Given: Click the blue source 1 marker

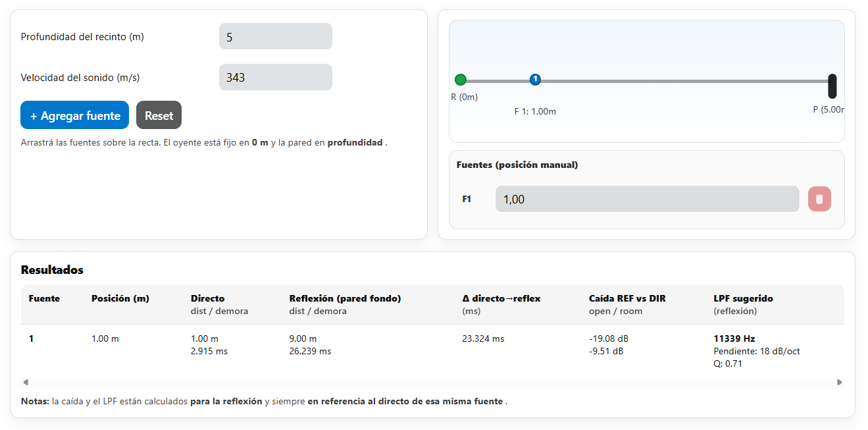Looking at the screenshot, I should 535,80.
